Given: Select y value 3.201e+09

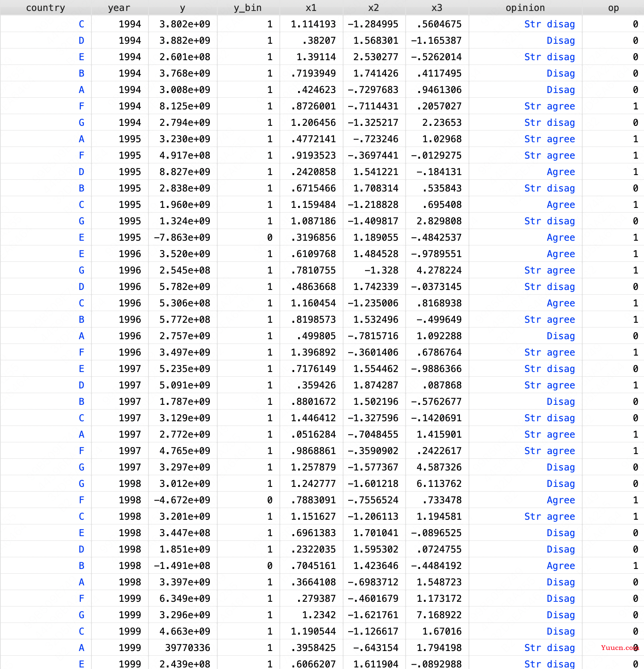Looking at the screenshot, I should point(185,517).
